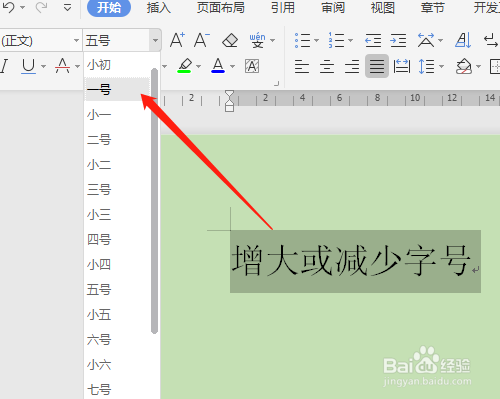The image size is (500, 399).
Task: Open the Undo history dropdown arrow
Action: 23,7
